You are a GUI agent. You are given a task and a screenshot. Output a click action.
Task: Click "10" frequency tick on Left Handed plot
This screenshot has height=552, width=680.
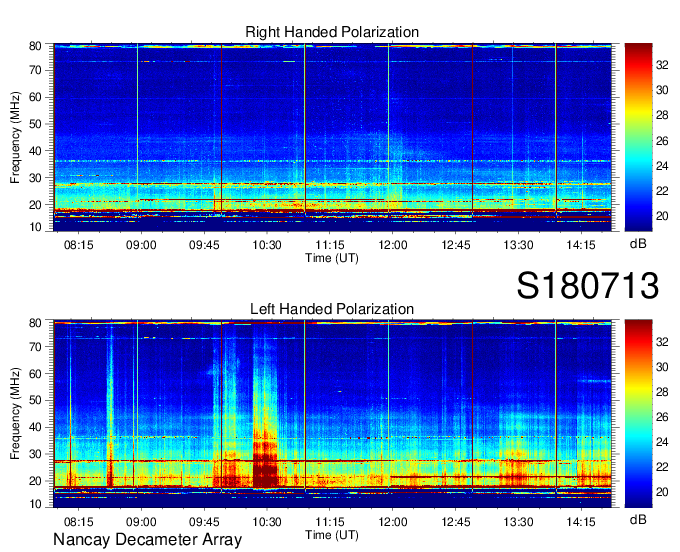pyautogui.click(x=35, y=504)
